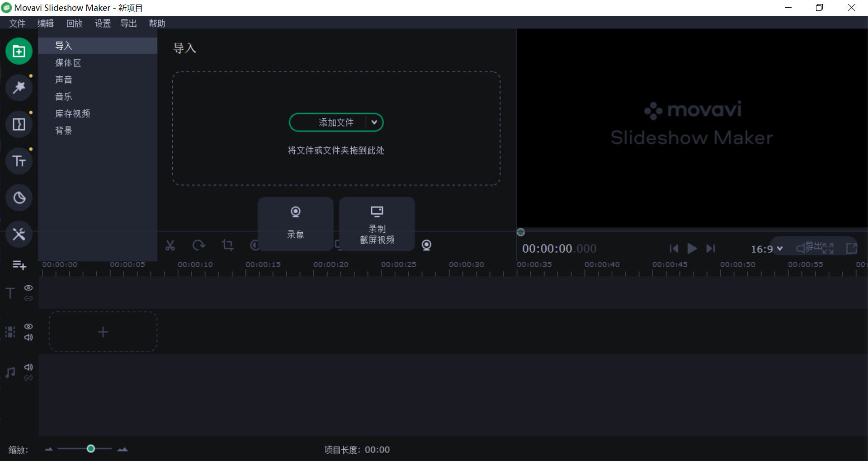Click the project length 项目长度 label
The image size is (868, 461).
(x=342, y=450)
